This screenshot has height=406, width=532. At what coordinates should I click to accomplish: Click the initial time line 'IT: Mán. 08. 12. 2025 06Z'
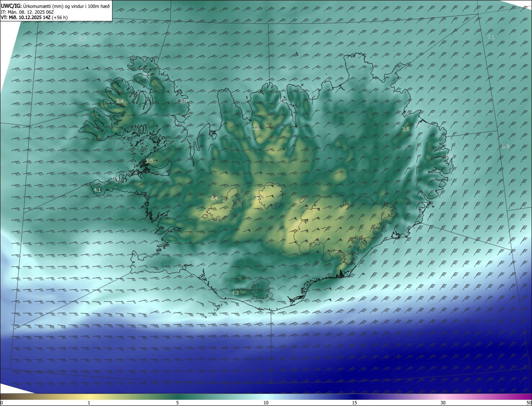[x=27, y=12]
